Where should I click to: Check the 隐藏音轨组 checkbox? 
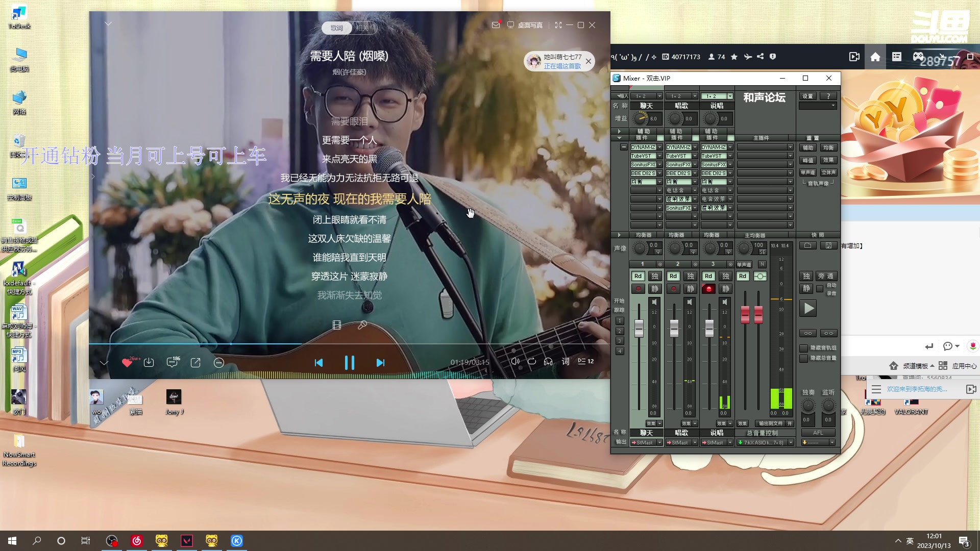804,348
